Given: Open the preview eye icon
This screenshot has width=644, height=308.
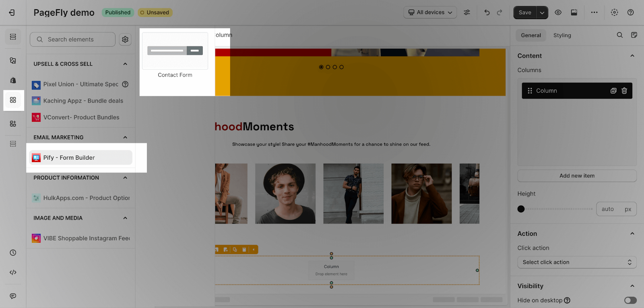Looking at the screenshot, I should 558,12.
